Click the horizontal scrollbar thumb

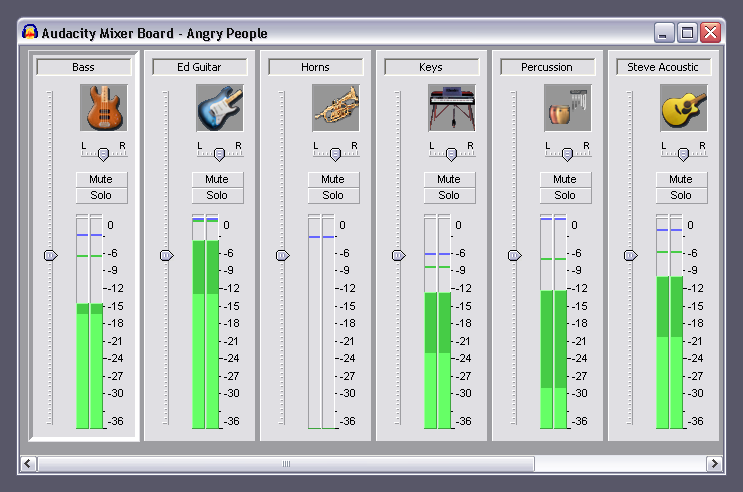point(286,464)
